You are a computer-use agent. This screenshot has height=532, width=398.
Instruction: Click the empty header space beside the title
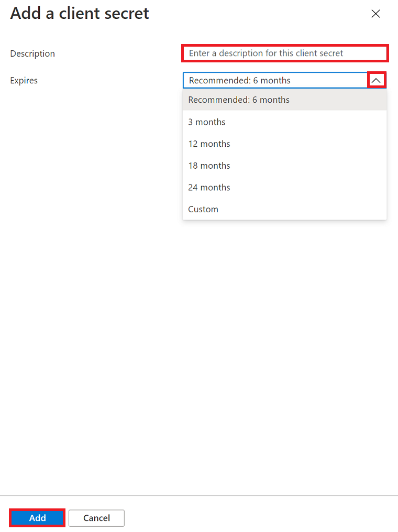tap(258, 14)
